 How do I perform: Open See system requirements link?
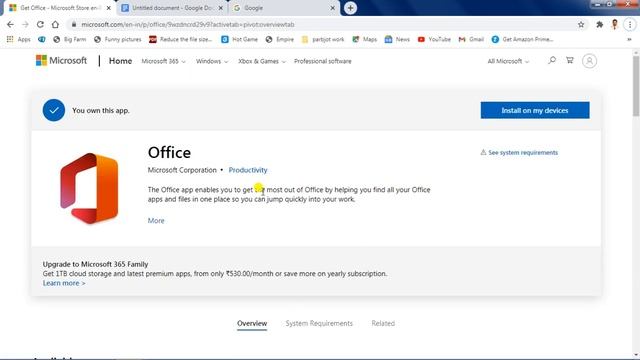[519, 152]
